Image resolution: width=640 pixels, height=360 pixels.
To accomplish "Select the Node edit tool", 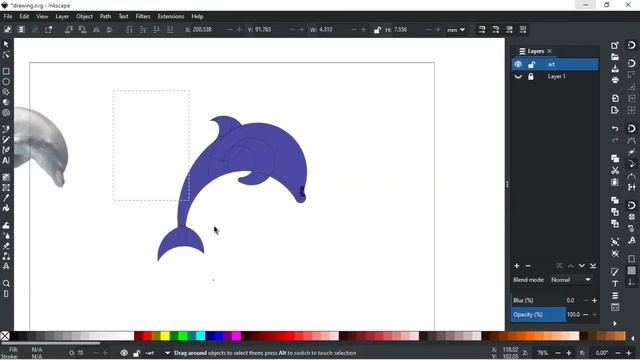I will (x=6, y=55).
